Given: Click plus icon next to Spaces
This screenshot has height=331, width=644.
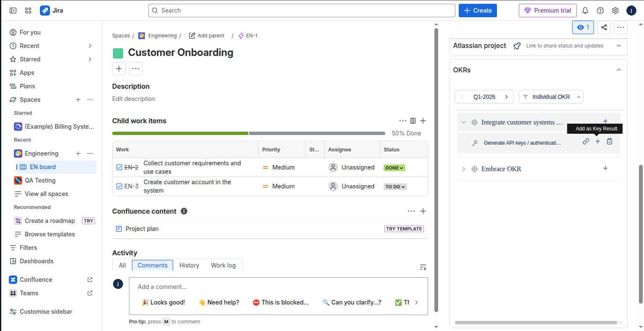Looking at the screenshot, I should tap(78, 100).
